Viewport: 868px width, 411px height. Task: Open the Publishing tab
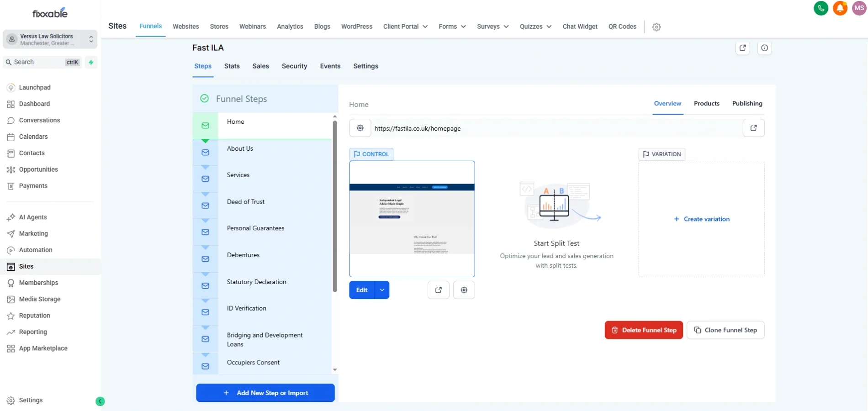(747, 104)
